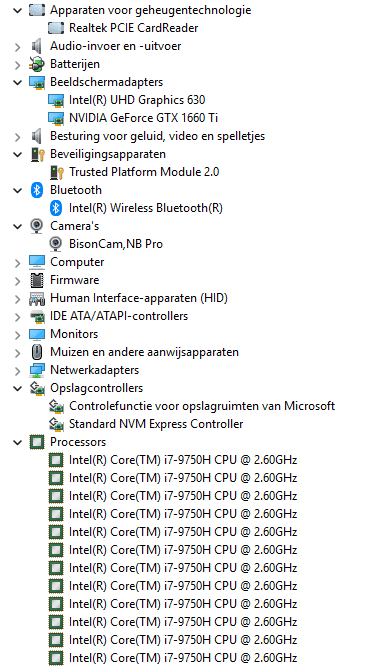Screen dimensions: 371x671
Task: Select Controlefunctie voor opslagruimten van Microsoft label
Action: [x=202, y=406]
